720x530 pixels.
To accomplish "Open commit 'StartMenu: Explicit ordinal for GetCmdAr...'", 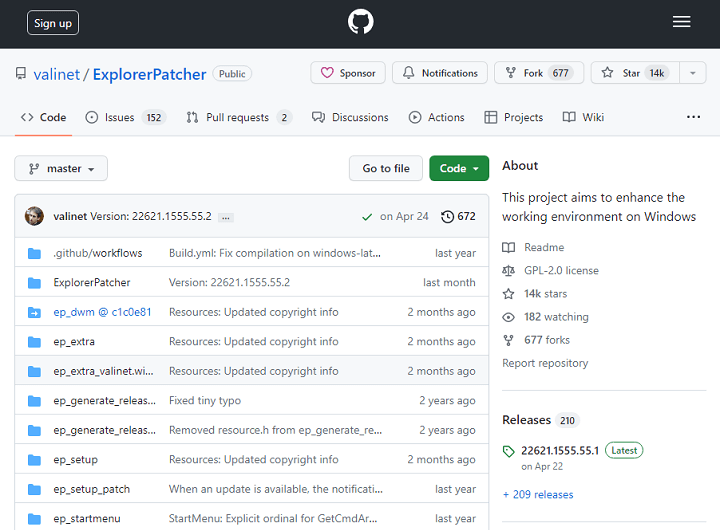I will [273, 519].
